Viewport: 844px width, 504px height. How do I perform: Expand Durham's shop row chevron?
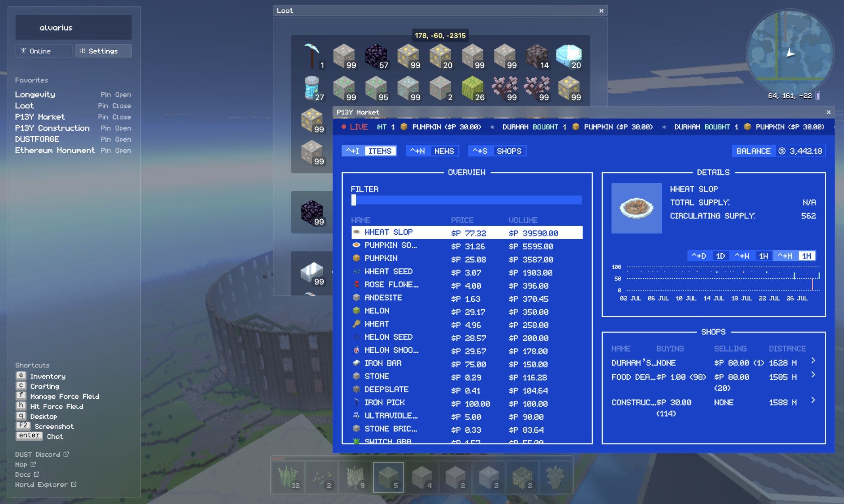click(813, 361)
